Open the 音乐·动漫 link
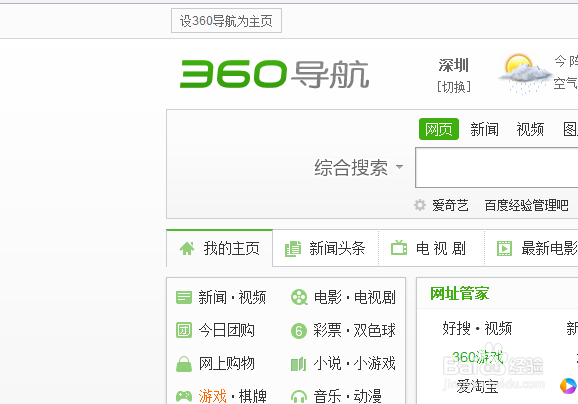This screenshot has height=404, width=578. click(x=348, y=397)
